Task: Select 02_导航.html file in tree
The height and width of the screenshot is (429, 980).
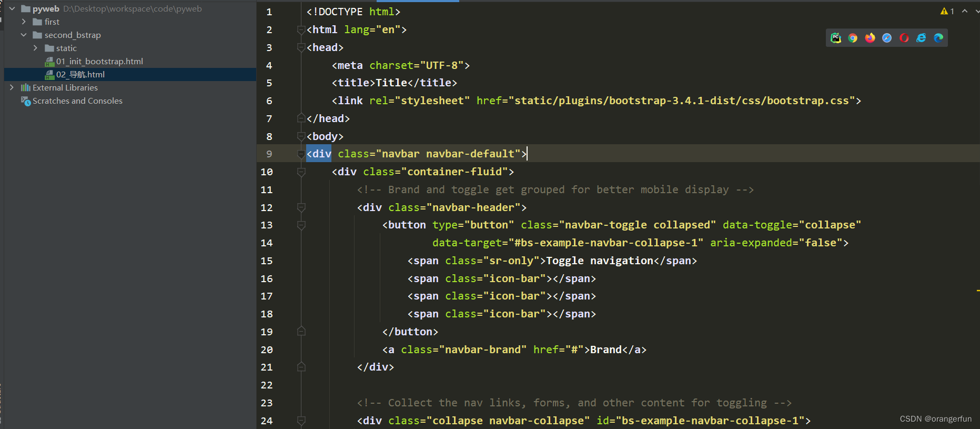Action: click(80, 74)
